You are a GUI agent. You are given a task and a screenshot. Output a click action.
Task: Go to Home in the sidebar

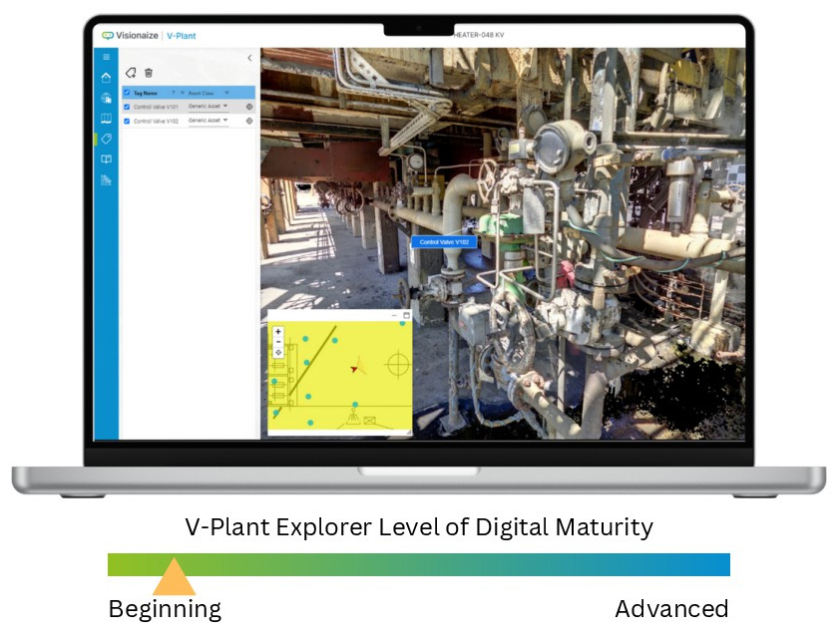coord(106,77)
